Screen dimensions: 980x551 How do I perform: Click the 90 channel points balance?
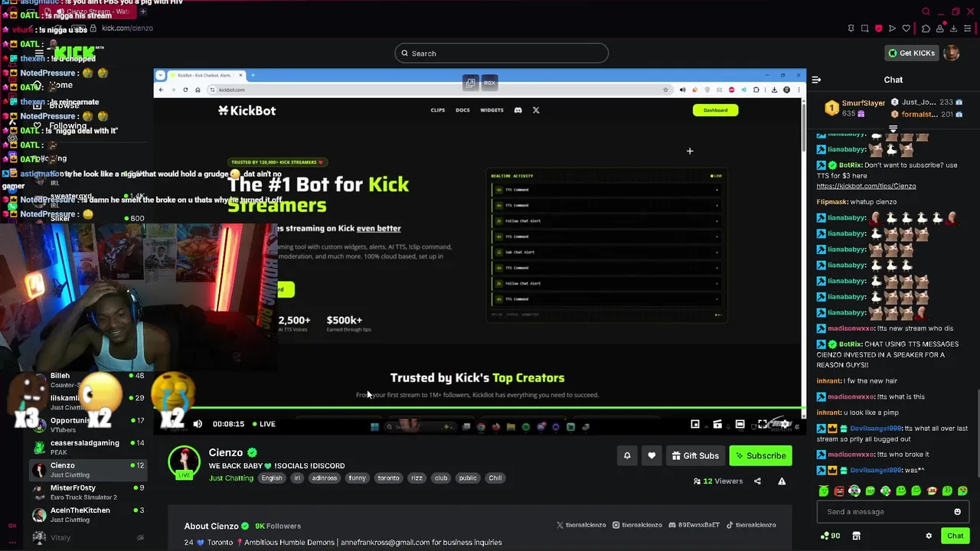[x=830, y=536]
